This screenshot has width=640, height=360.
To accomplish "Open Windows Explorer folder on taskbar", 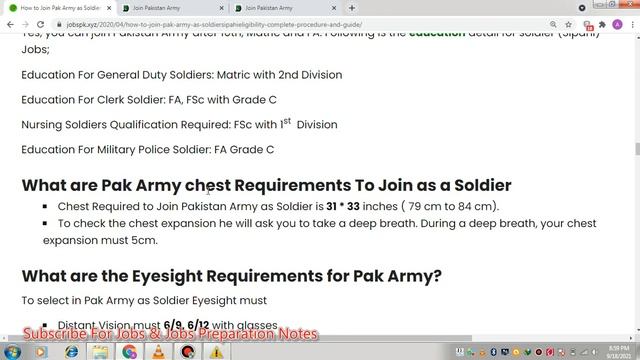I will click(x=100, y=352).
